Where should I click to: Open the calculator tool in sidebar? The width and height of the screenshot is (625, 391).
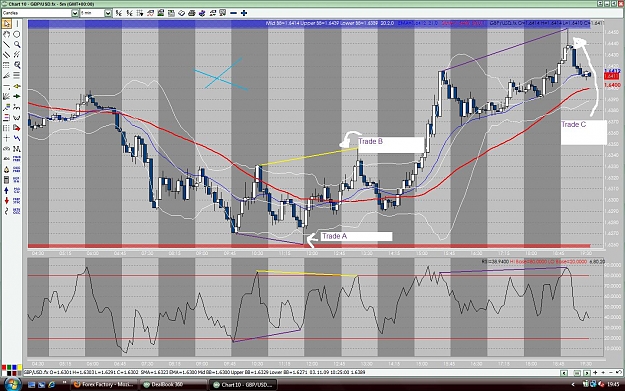click(6, 180)
